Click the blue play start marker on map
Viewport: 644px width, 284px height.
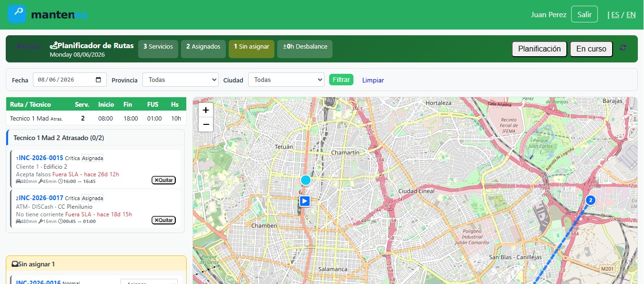tap(305, 201)
